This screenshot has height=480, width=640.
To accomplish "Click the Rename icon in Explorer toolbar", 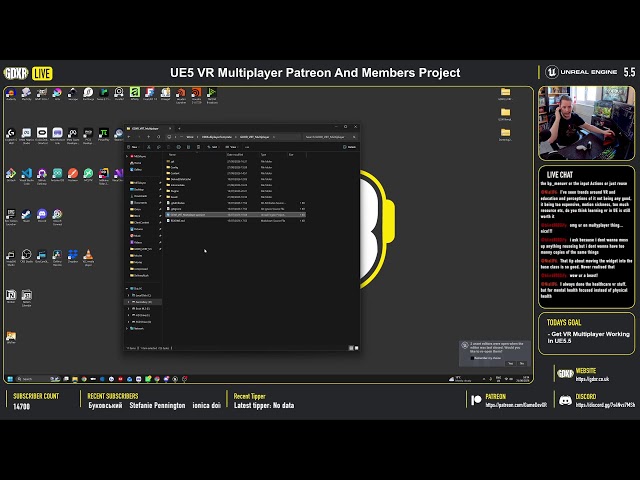I will (178, 147).
